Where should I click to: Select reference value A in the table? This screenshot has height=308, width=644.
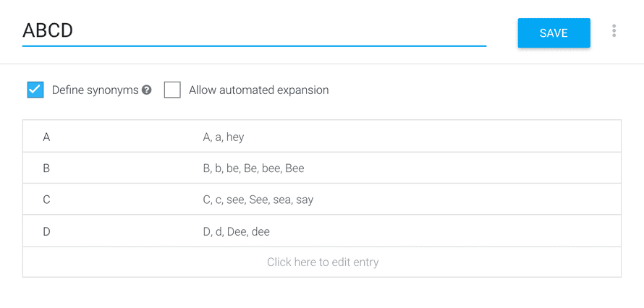[46, 137]
